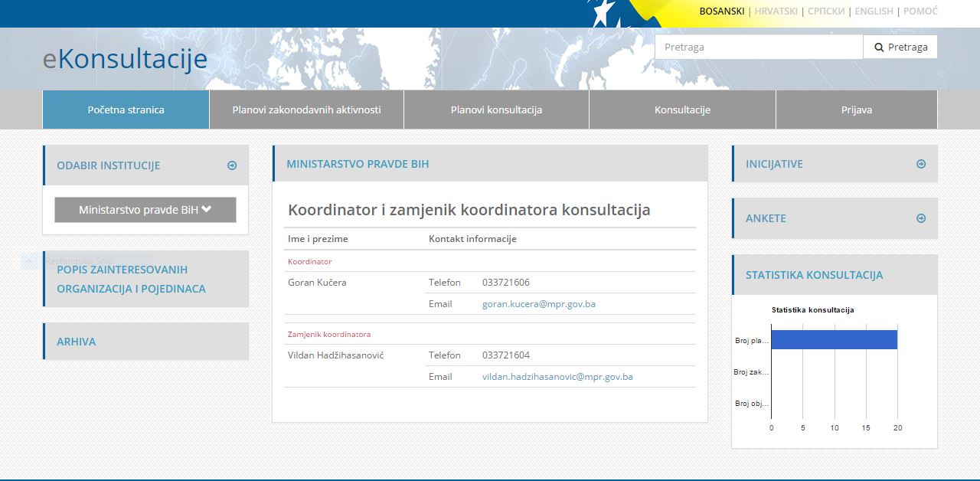Click the Broj obj... chart axis label
The width and height of the screenshot is (980, 481).
tap(751, 404)
